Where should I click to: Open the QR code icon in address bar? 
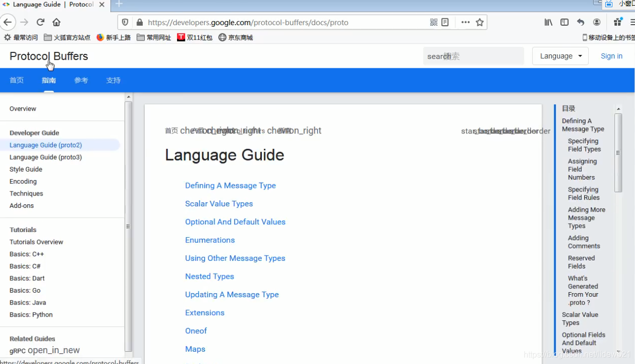coord(434,22)
